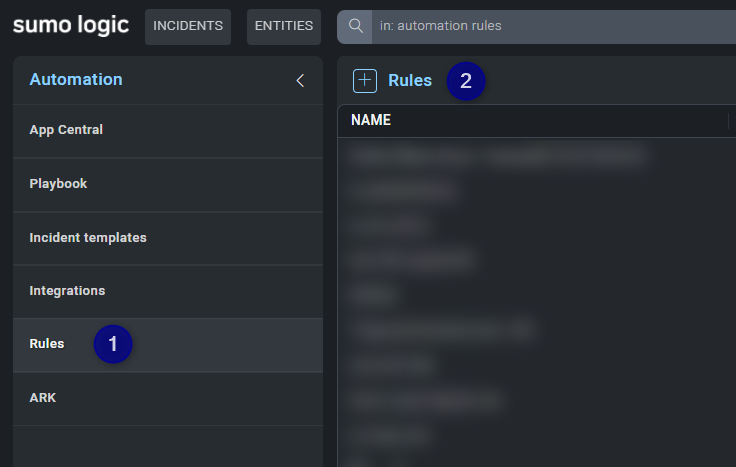This screenshot has width=736, height=467.
Task: Open App Central in the sidebar
Action: [x=66, y=130]
